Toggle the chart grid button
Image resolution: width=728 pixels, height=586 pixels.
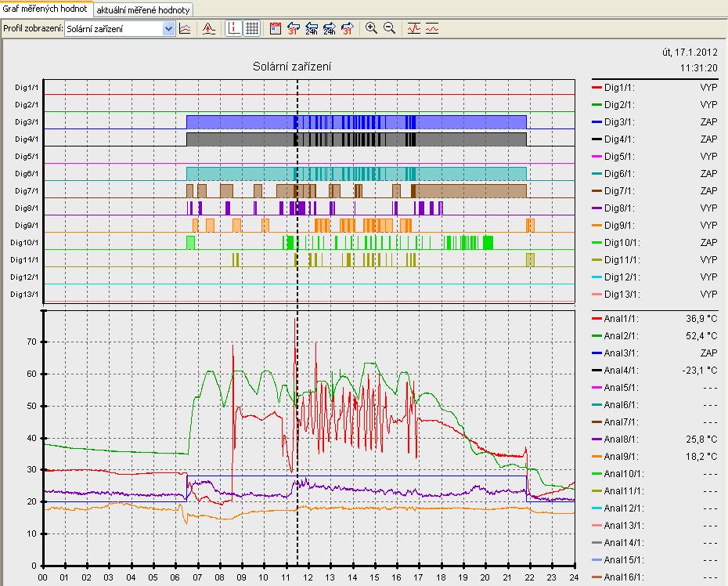[x=251, y=29]
